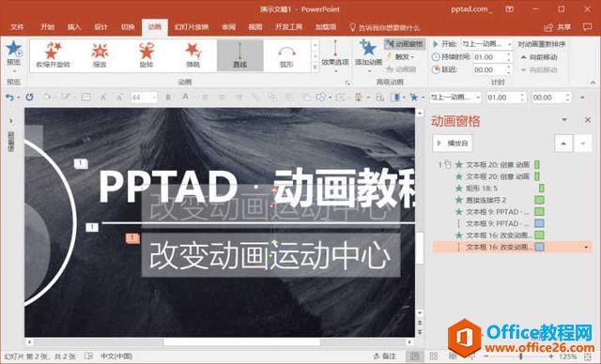
Task: Select the Arcs motion path effect
Action: (x=286, y=55)
